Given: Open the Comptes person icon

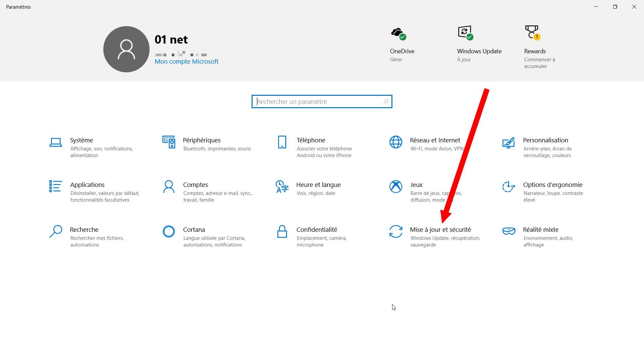Looking at the screenshot, I should click(x=169, y=187).
